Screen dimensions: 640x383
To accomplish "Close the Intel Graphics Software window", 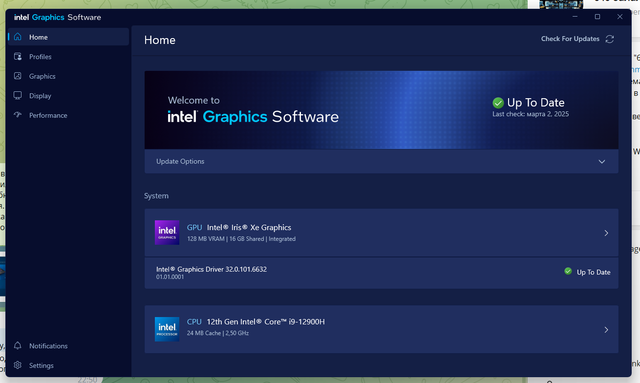I will point(620,17).
